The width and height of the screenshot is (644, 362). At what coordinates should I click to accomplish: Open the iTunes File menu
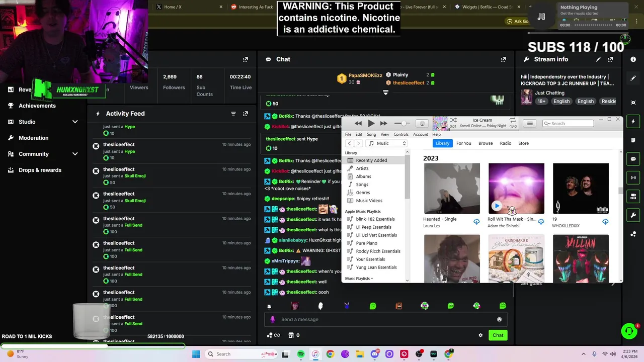[348, 134]
